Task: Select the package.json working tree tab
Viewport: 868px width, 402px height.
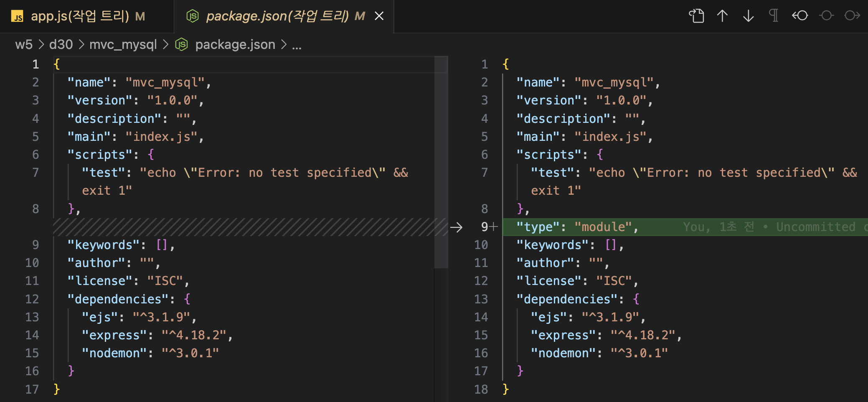Action: (284, 16)
